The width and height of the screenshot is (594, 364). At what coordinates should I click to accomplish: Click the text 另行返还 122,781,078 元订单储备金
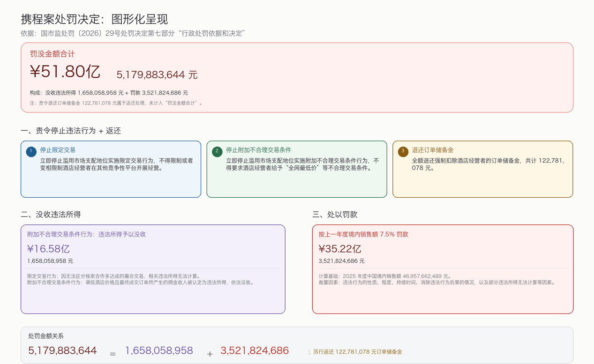(x=358, y=352)
